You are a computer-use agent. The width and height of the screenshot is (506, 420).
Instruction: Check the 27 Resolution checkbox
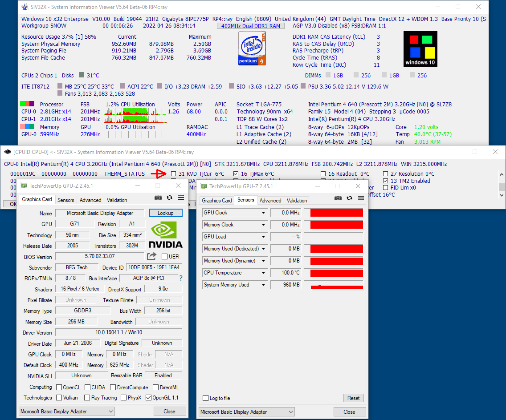(x=385, y=174)
